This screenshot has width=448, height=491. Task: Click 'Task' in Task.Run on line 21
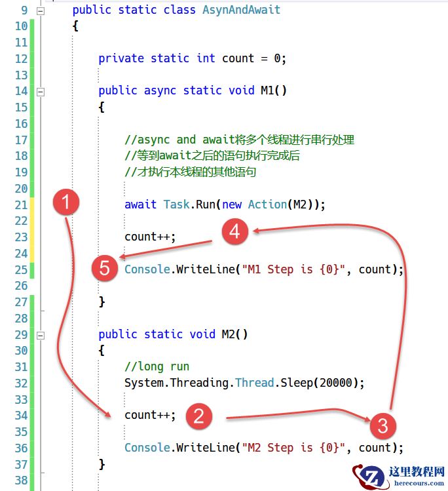click(x=176, y=205)
